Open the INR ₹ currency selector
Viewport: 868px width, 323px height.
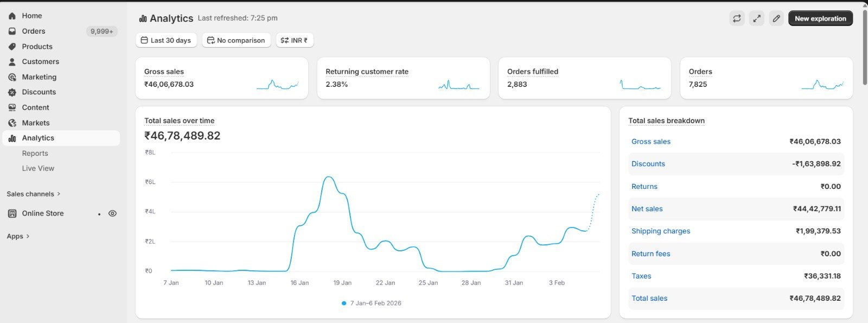[295, 40]
